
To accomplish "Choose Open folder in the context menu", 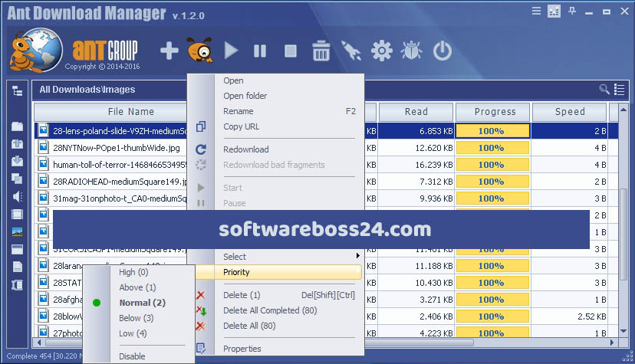I will click(245, 96).
